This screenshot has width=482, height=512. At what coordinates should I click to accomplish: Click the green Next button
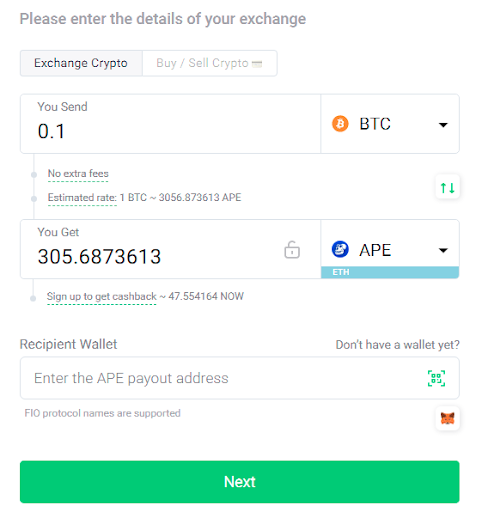click(x=240, y=482)
